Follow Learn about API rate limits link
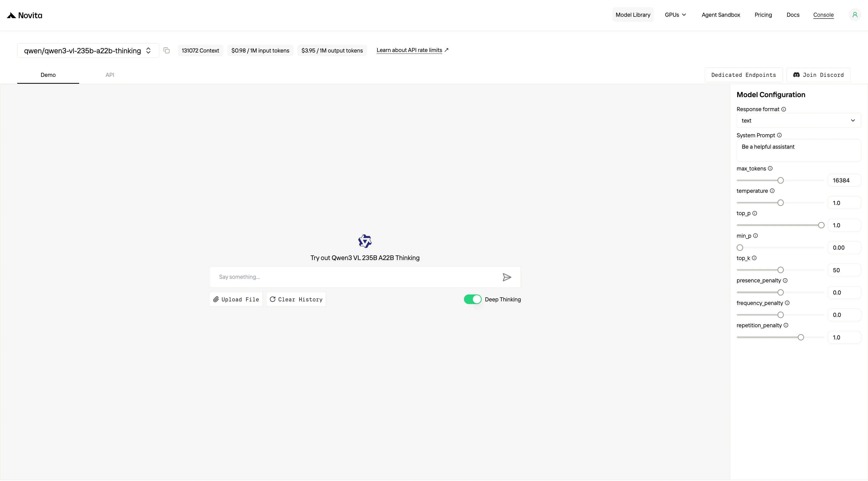The width and height of the screenshot is (868, 481). click(x=412, y=50)
